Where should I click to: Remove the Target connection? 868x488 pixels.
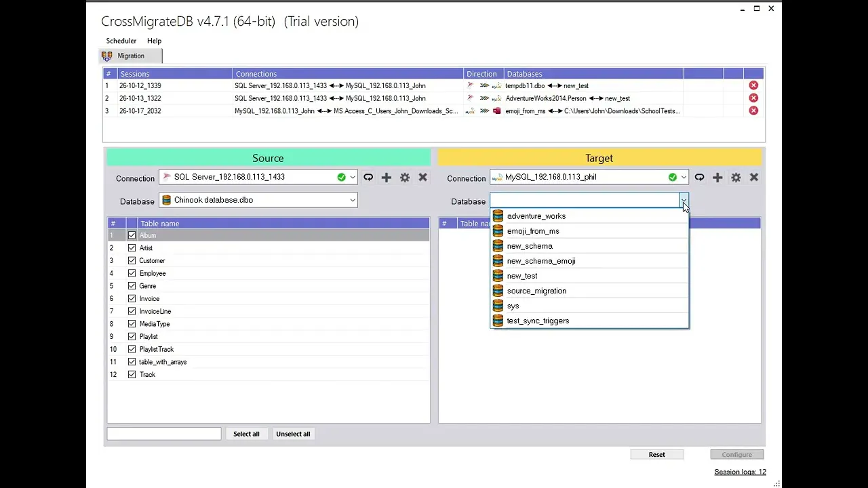pos(753,177)
